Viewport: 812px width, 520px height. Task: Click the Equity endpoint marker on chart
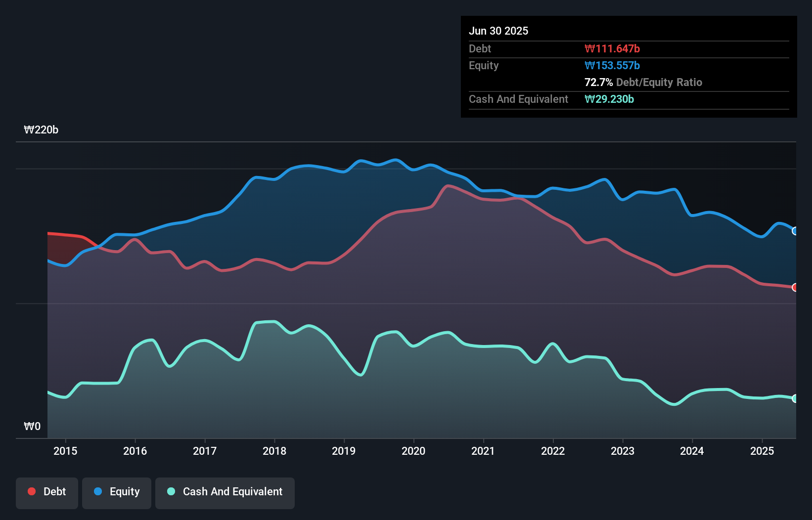pos(795,231)
